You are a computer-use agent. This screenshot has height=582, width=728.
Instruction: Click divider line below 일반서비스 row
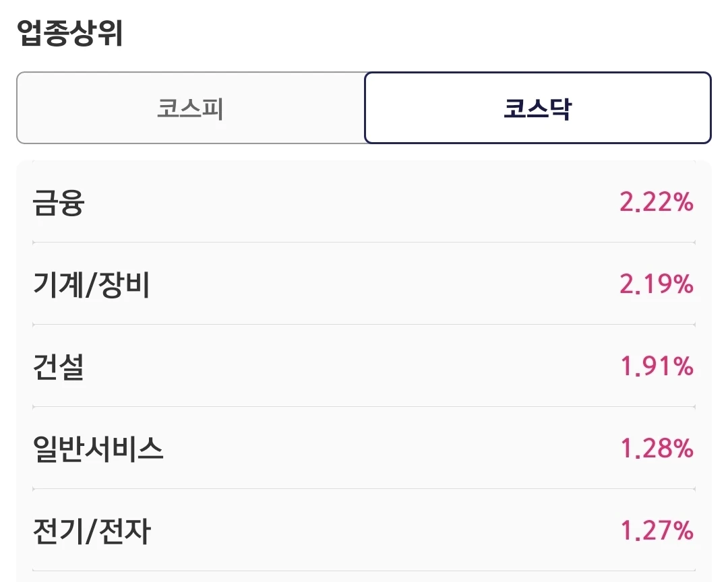364,489
